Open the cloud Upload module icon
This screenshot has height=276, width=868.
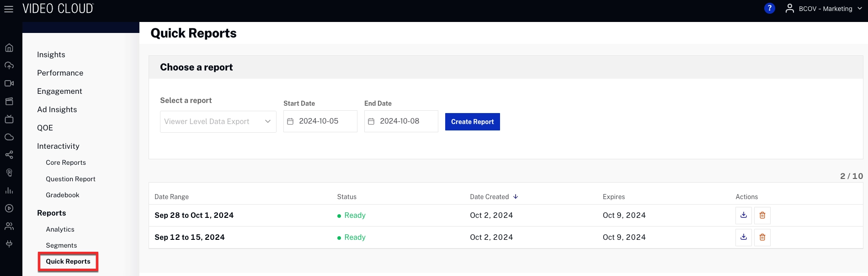tap(9, 65)
